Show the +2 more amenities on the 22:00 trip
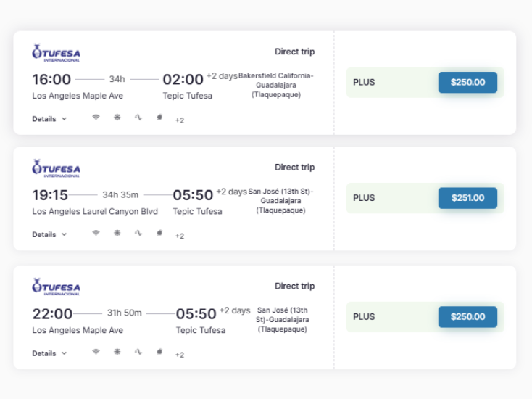 (180, 355)
